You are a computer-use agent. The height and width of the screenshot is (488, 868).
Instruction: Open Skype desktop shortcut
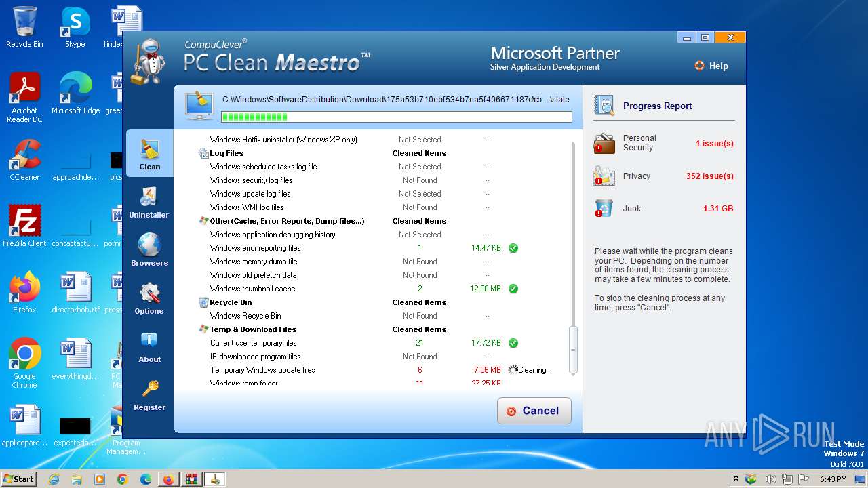point(75,27)
